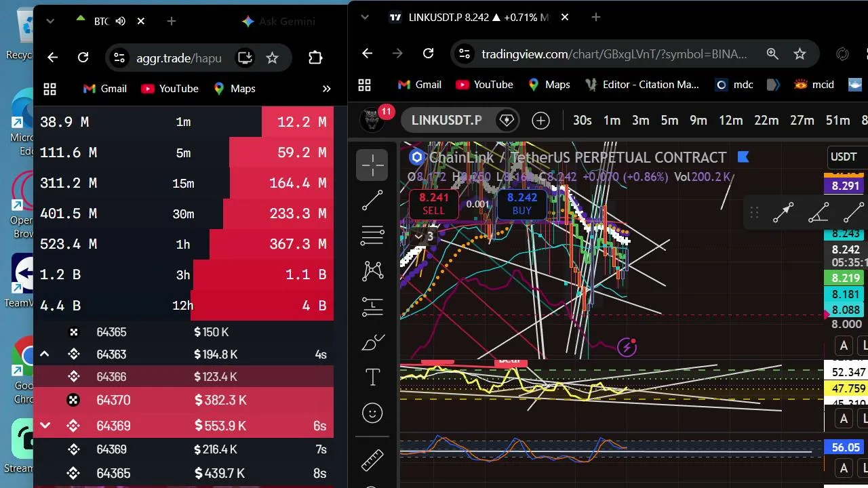This screenshot has height=488, width=868.
Task: Select the 9m chart timeframe
Action: pos(698,120)
